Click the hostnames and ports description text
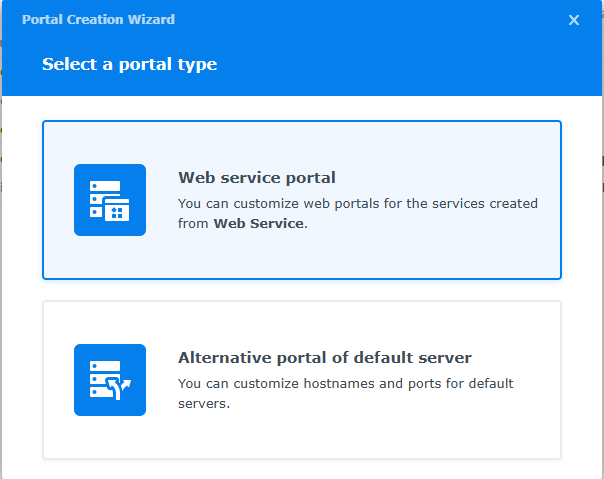Image resolution: width=604 pixels, height=479 pixels. pyautogui.click(x=345, y=383)
